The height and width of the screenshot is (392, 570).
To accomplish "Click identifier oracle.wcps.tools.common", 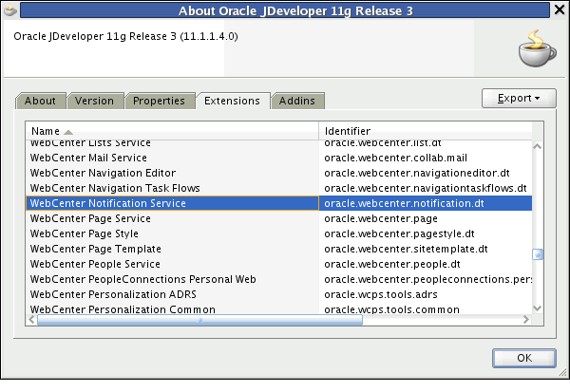I will pos(391,309).
